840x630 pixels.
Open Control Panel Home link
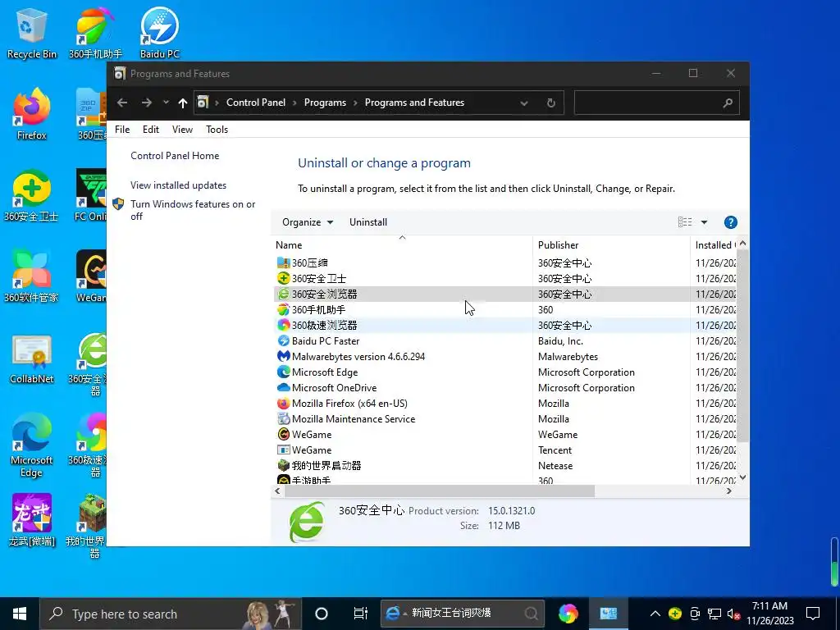(175, 156)
